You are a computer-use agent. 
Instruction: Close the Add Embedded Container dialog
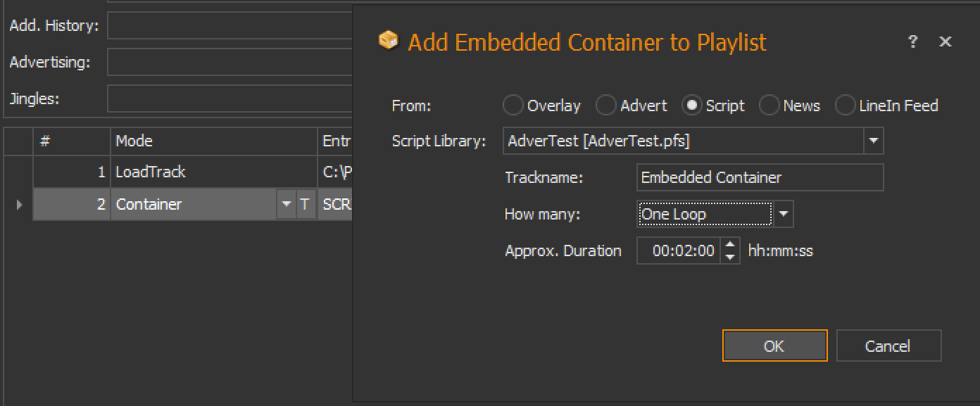pyautogui.click(x=946, y=42)
